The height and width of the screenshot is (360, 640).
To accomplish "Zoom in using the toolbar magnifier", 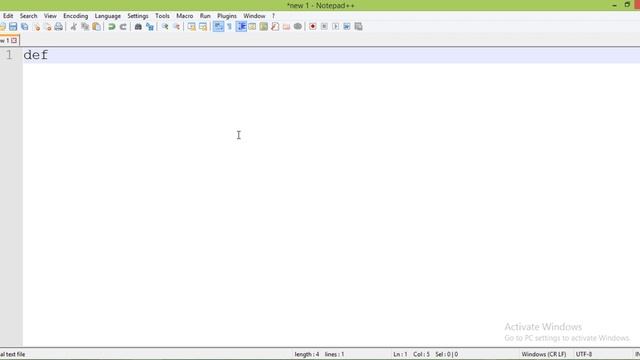I will point(165,27).
